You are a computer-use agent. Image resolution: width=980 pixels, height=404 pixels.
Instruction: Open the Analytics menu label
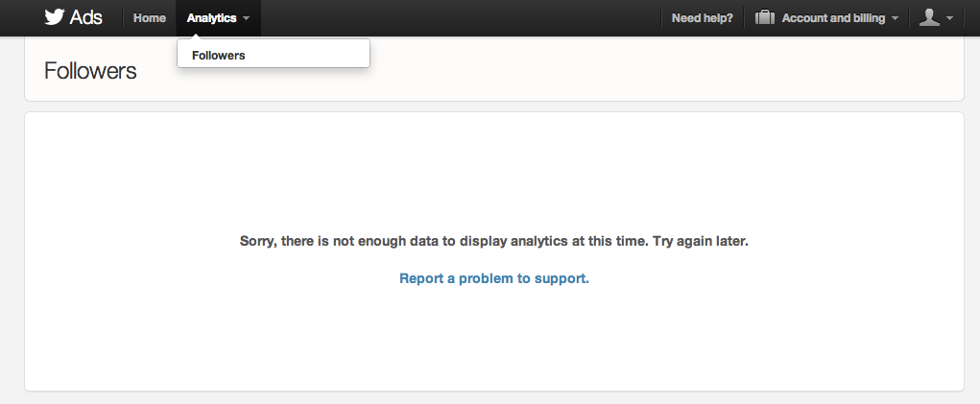tap(211, 18)
